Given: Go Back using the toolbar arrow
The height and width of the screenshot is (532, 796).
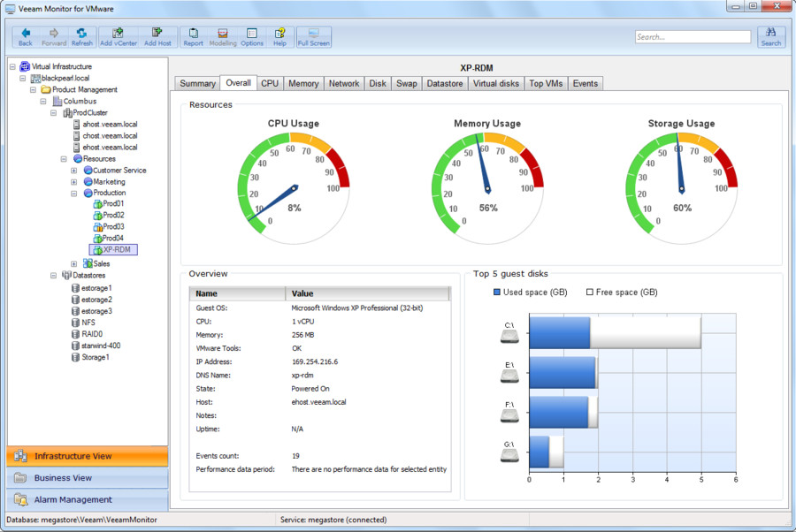Looking at the screenshot, I should 26,37.
